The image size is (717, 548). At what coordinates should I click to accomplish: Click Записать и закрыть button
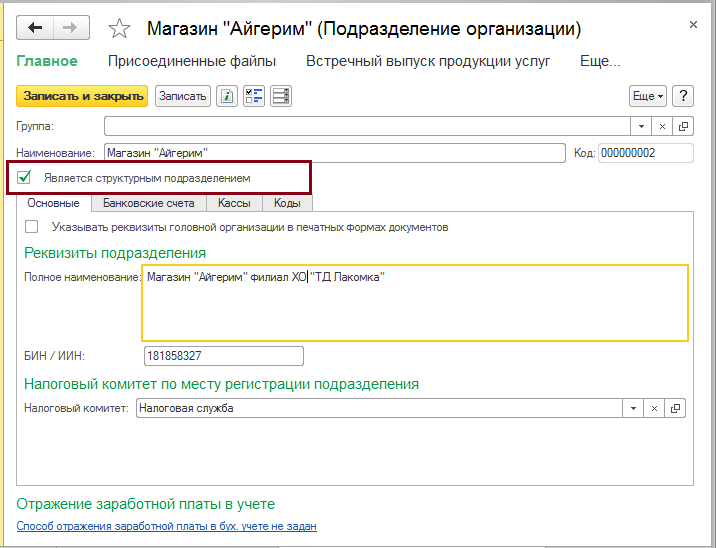point(82,96)
